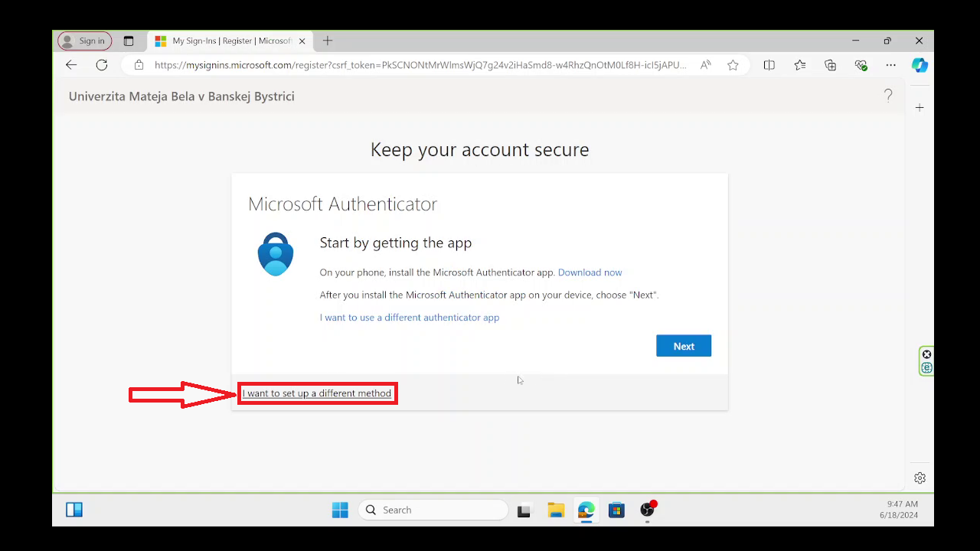This screenshot has width=980, height=551.
Task: Click the help question mark icon
Action: click(x=888, y=96)
